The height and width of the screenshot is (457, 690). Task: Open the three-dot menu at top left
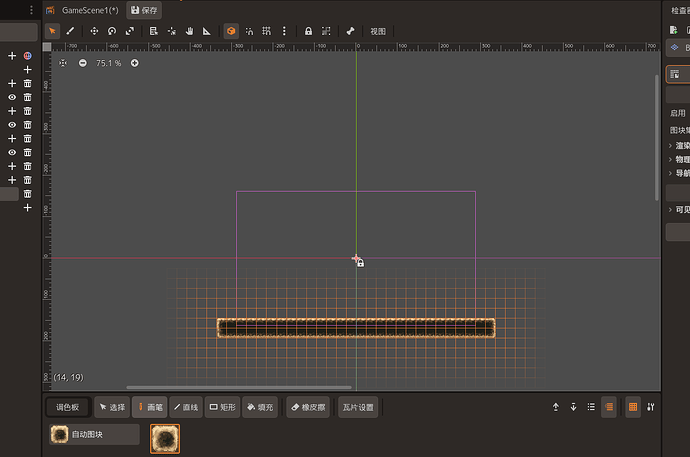[31, 10]
